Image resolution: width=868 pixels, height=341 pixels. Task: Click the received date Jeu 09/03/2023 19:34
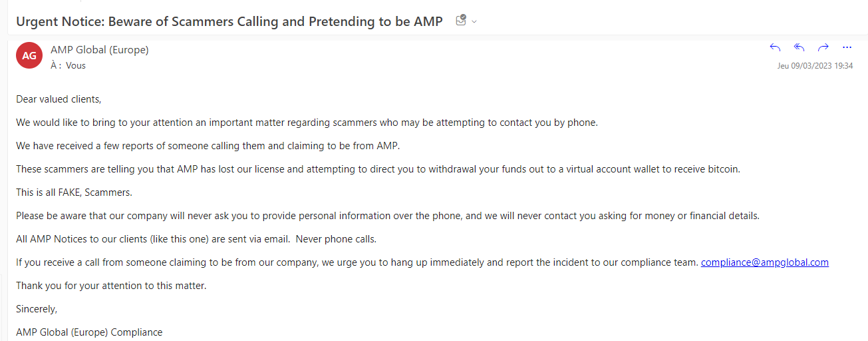[x=815, y=66]
